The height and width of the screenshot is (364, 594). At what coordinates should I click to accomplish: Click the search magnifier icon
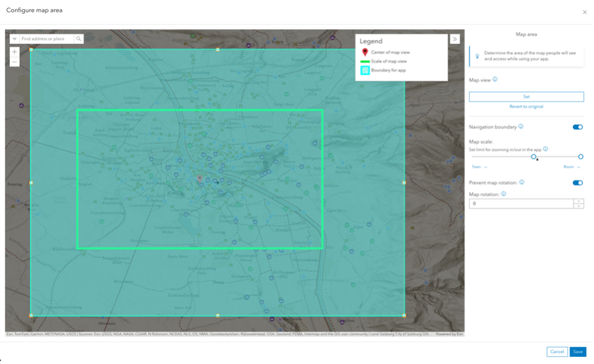(x=78, y=39)
